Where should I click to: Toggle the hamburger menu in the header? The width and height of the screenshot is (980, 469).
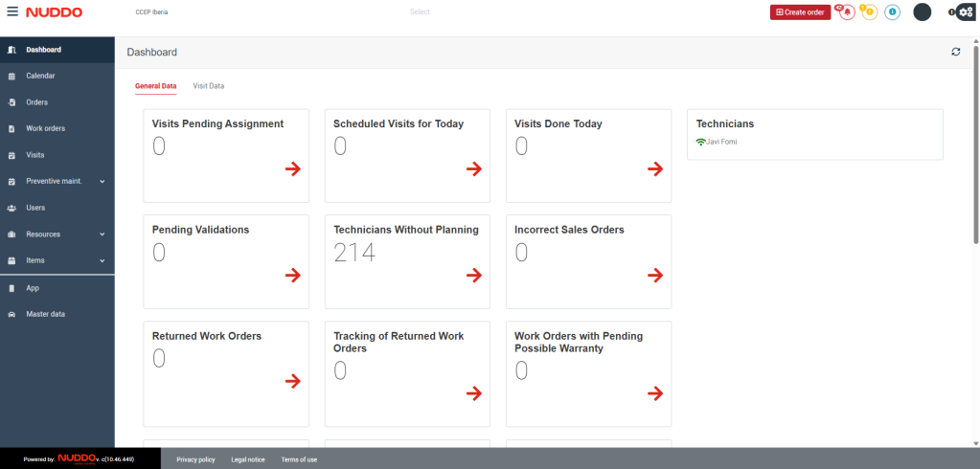pos(12,11)
